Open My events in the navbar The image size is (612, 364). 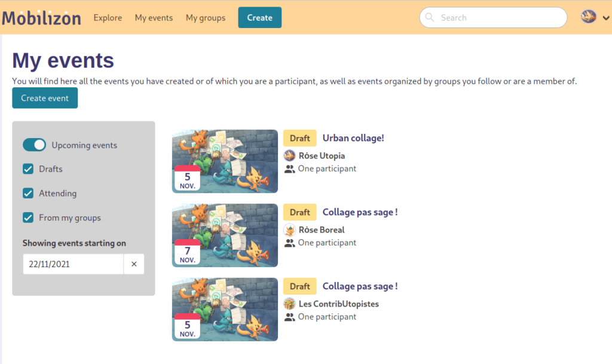coord(154,18)
